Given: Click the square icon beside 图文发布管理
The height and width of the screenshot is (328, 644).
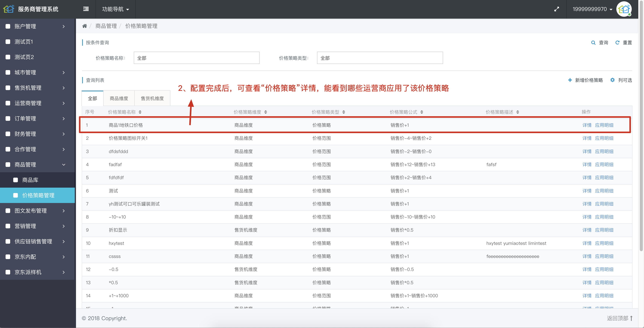Looking at the screenshot, I should [8, 211].
